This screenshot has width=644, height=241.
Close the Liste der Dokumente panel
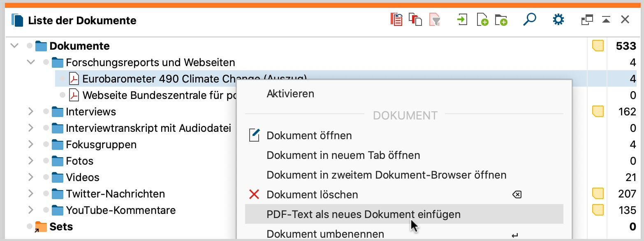625,20
